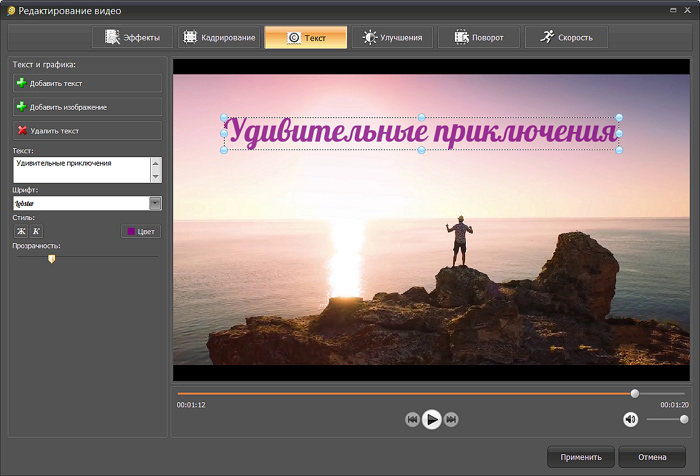Click text box scroll up arrow
Image resolution: width=700 pixels, height=476 pixels.
156,163
